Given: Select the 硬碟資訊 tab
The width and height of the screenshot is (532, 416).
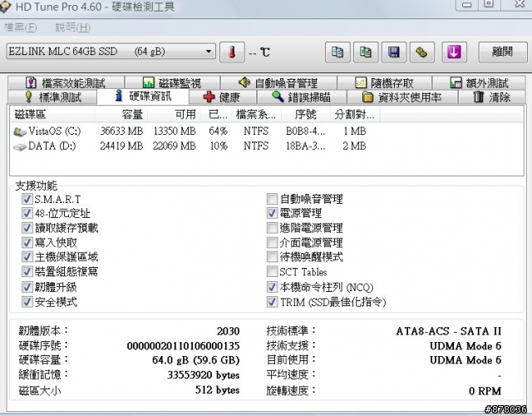Looking at the screenshot, I should 143,97.
